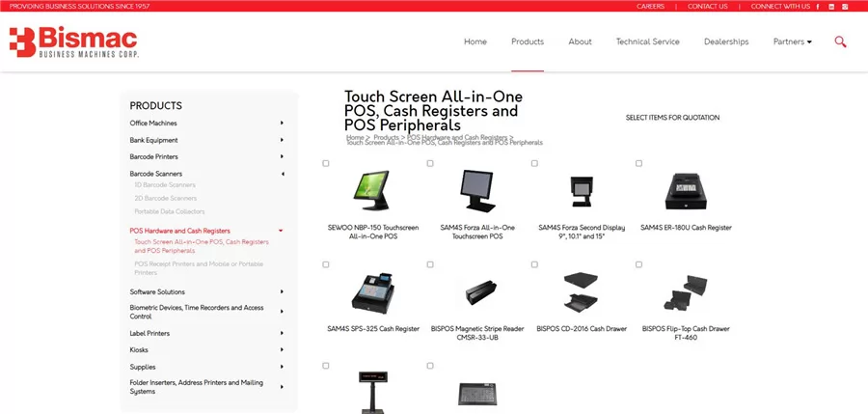The image size is (868, 414).
Task: Open POS Receipt Printers and Mobile category
Action: point(199,268)
